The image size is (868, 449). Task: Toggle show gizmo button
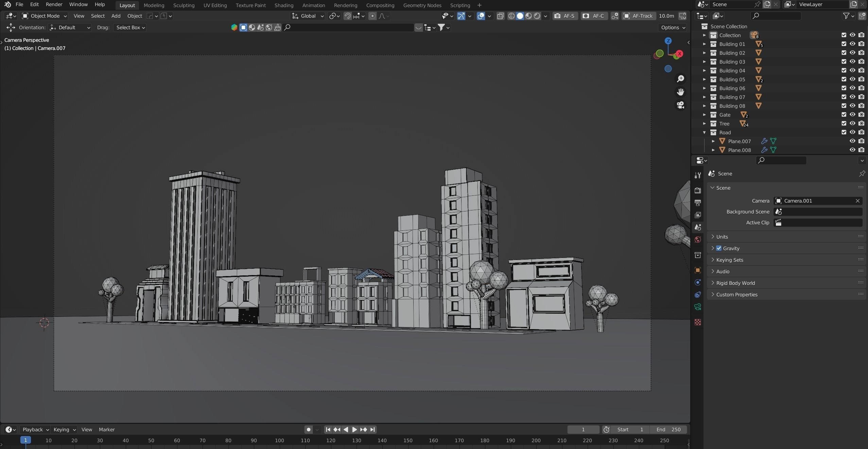click(461, 16)
